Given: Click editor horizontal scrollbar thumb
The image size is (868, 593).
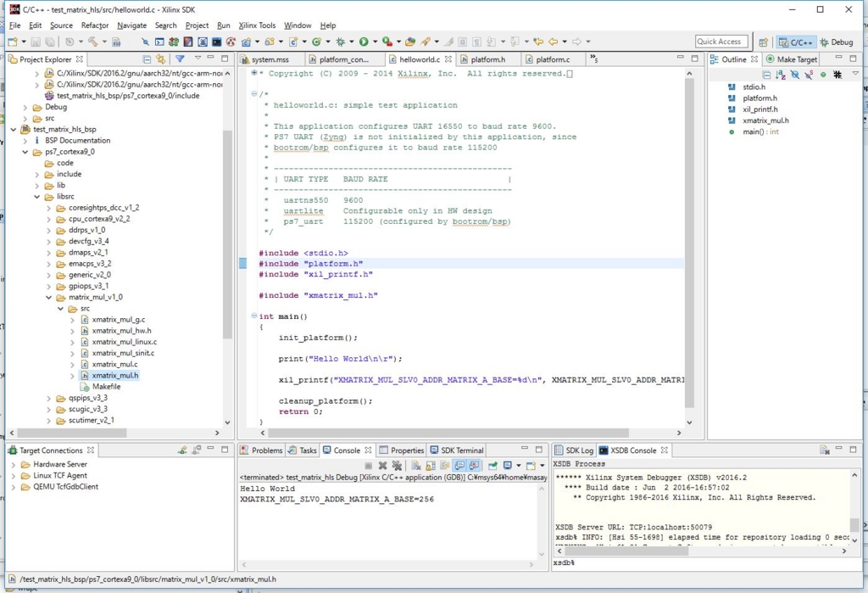Looking at the screenshot, I should 448,433.
